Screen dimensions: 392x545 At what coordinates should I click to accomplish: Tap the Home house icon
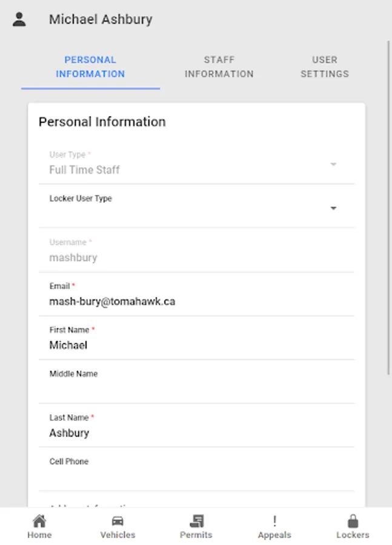coord(39,521)
